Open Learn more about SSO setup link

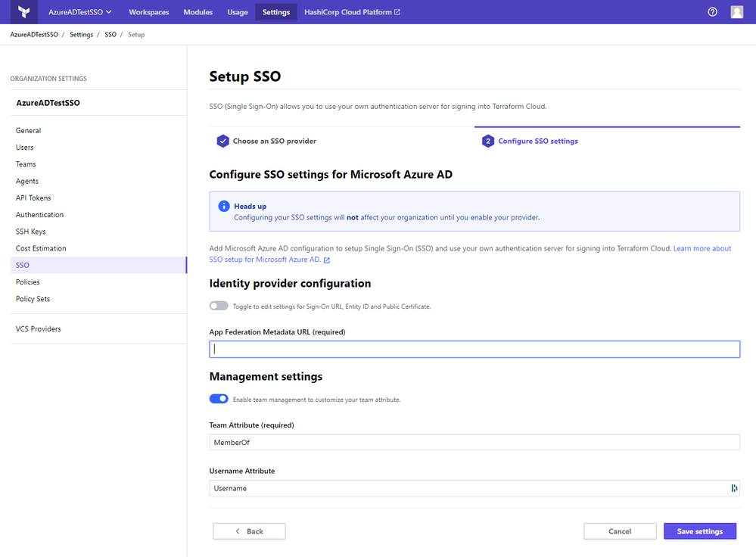point(470,254)
